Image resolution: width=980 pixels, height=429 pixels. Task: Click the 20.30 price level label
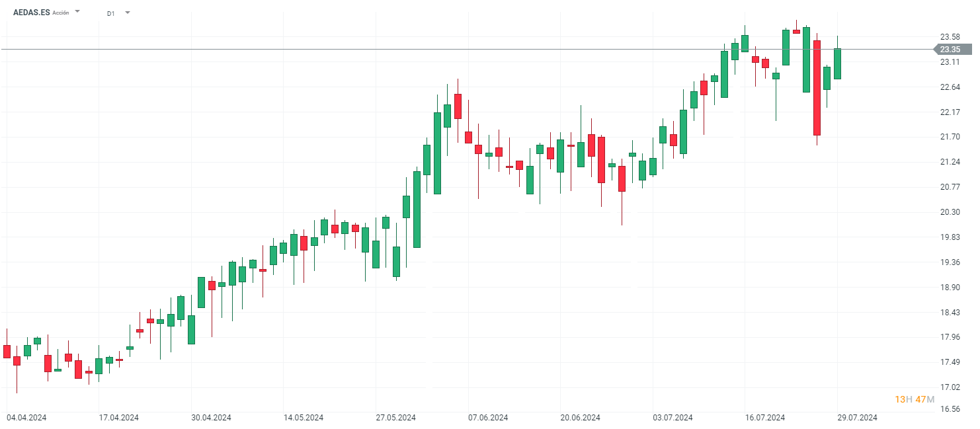(950, 212)
